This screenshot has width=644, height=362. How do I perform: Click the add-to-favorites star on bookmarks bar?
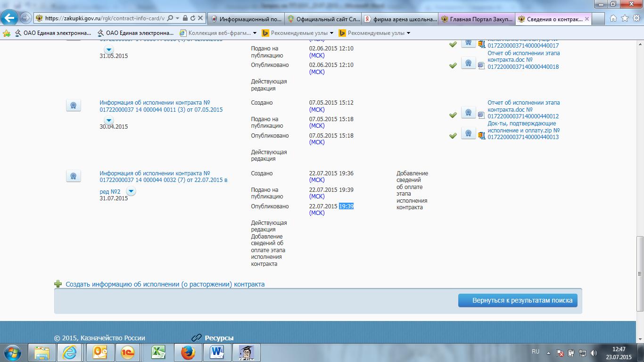click(7, 33)
